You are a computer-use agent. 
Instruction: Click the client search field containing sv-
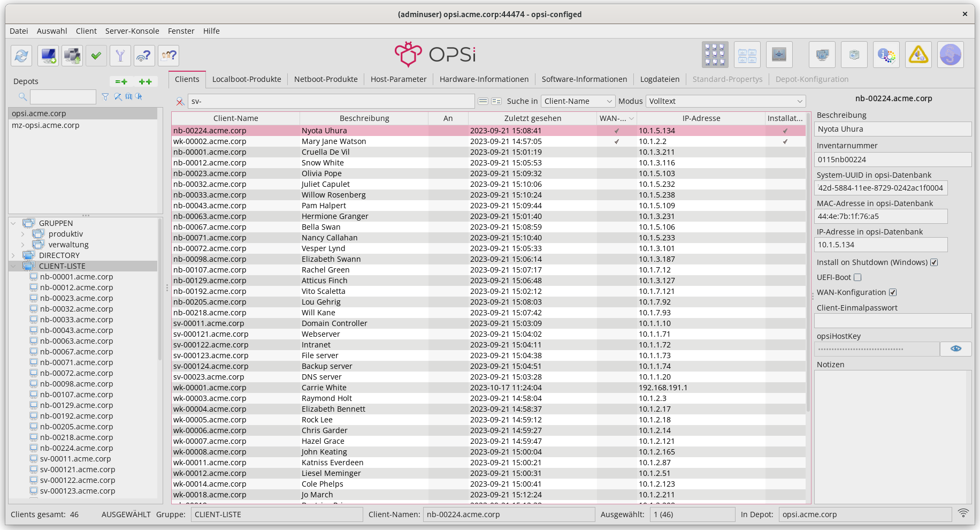point(331,101)
